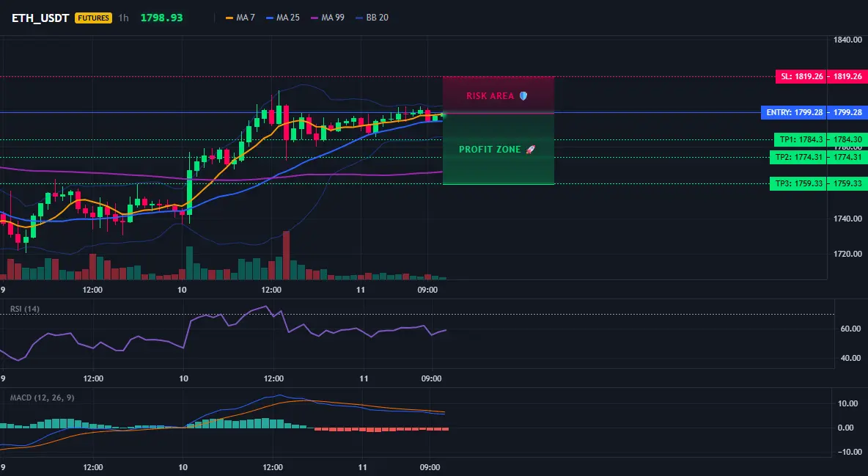The width and height of the screenshot is (868, 476).
Task: Click the green PROFIT ZONE box
Action: click(x=499, y=149)
